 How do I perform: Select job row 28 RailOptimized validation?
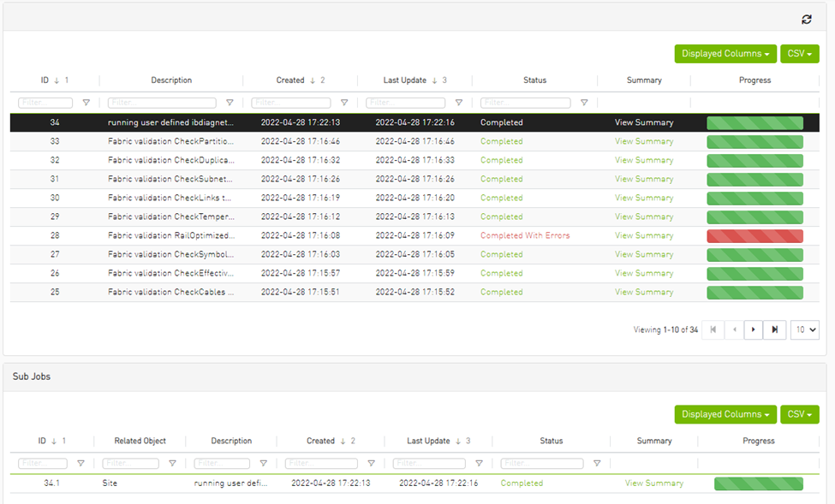coord(171,235)
